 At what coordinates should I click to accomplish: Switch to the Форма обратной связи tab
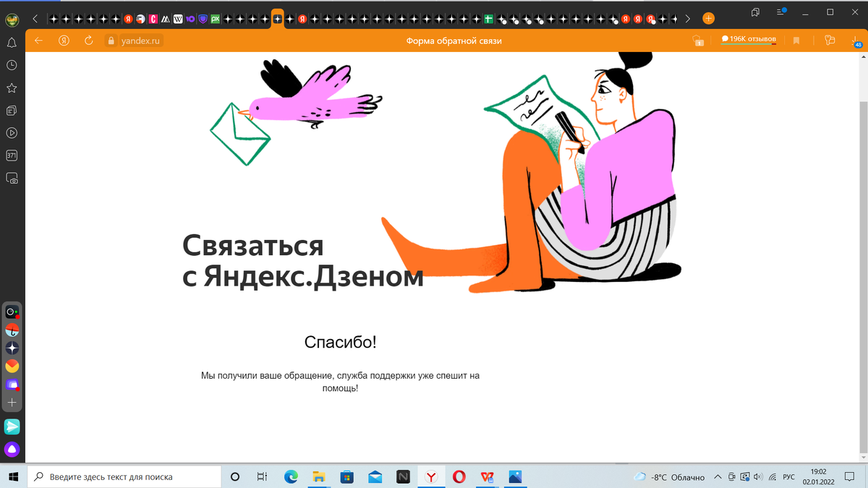pos(277,17)
